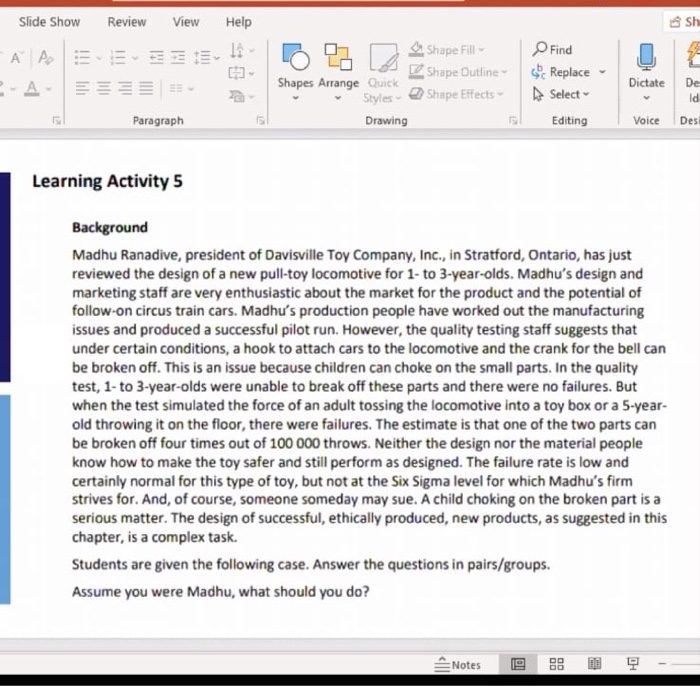700x686 pixels.
Task: Click the 'Assume you were Madhu' question line
Action: [x=221, y=591]
